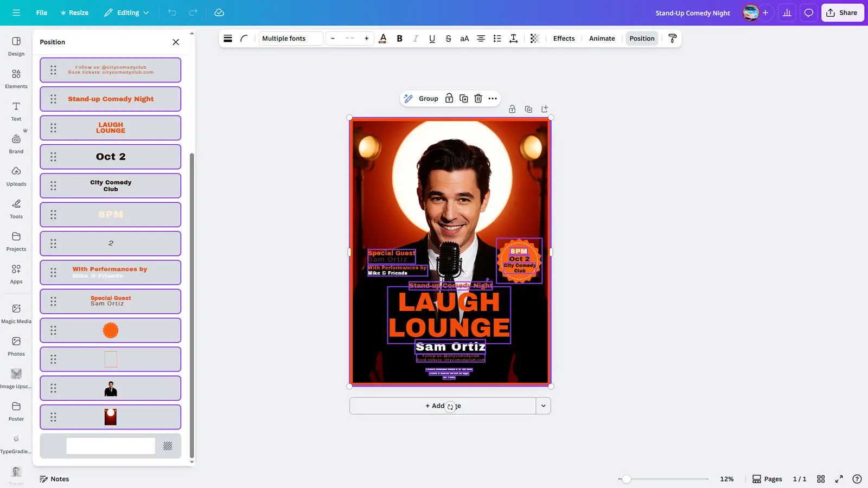The width and height of the screenshot is (868, 488).
Task: Click the Share button
Action: coord(842,12)
